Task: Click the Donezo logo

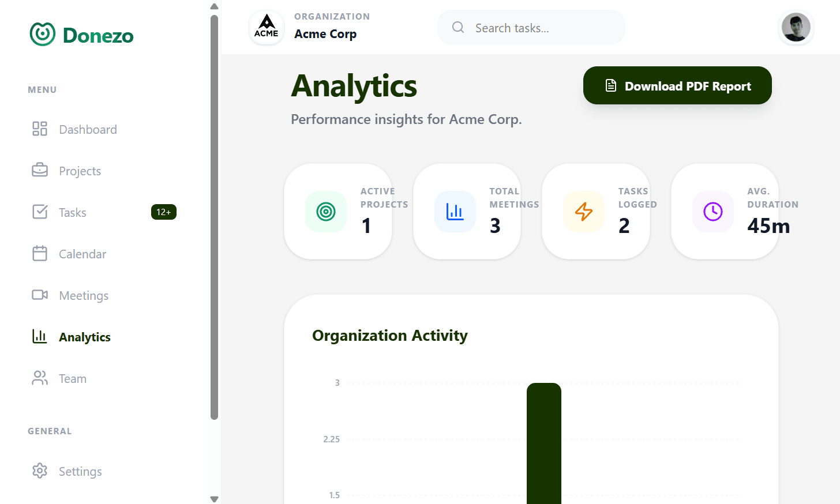Action: coord(81,34)
